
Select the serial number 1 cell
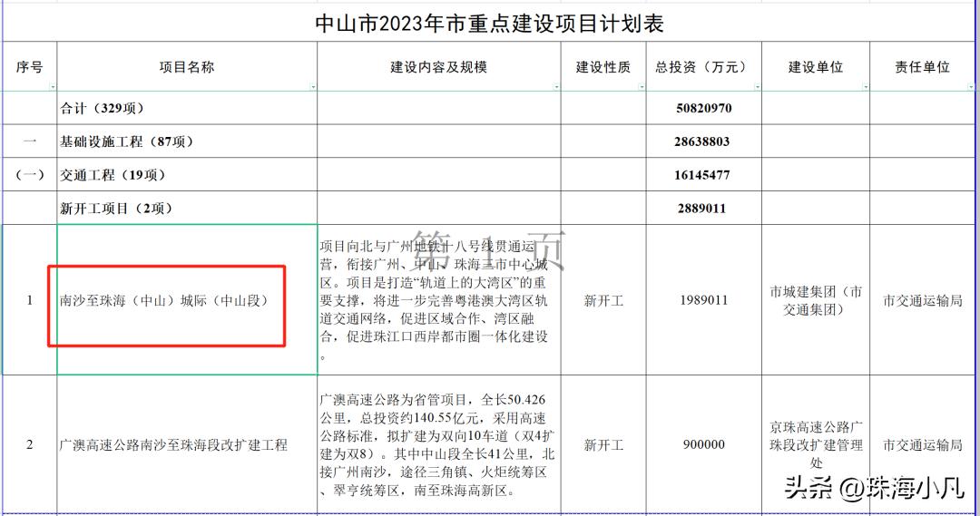(29, 300)
